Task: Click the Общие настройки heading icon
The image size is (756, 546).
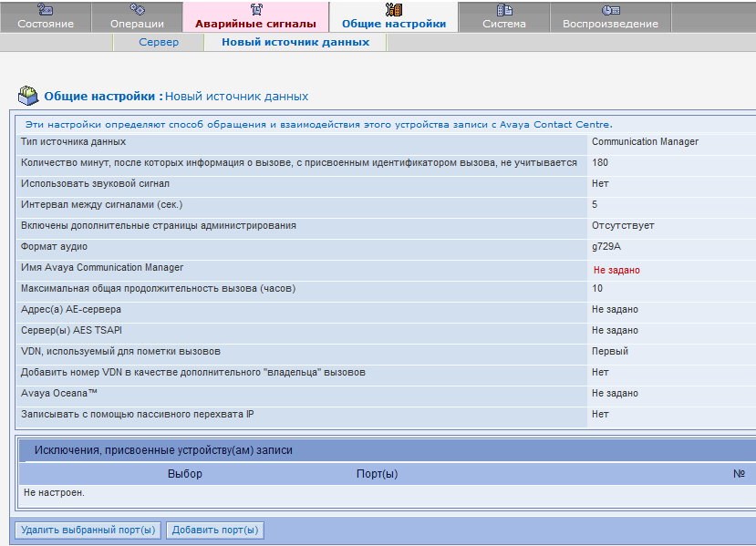Action: (x=28, y=96)
